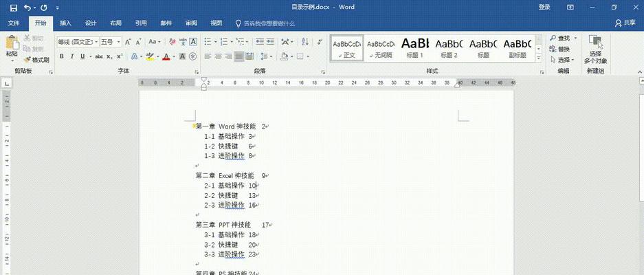Apply character shading with the gray A icon
Image resolution: width=644 pixels, height=275 pixels.
182,56
